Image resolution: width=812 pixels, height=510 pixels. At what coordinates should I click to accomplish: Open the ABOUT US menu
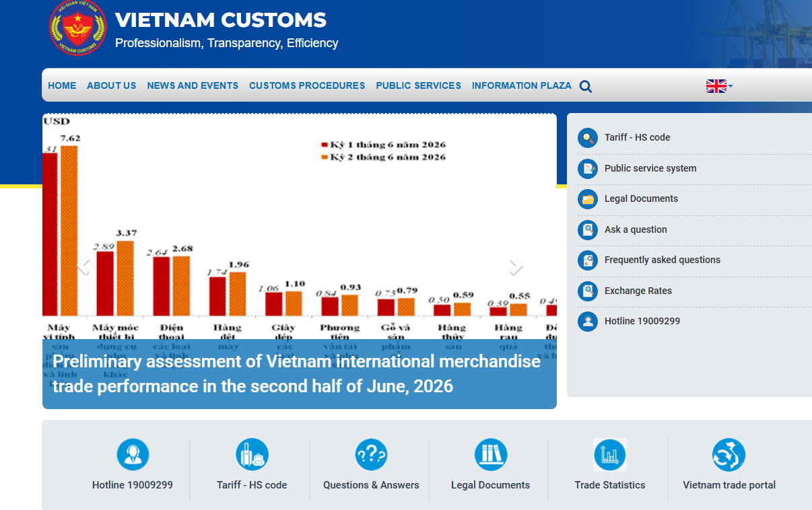[112, 85]
